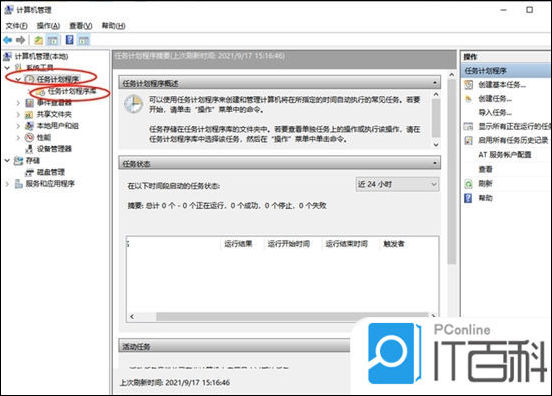Select the 本地用户和组 tree node
Screen dimensions: 552x396
(x=58, y=126)
